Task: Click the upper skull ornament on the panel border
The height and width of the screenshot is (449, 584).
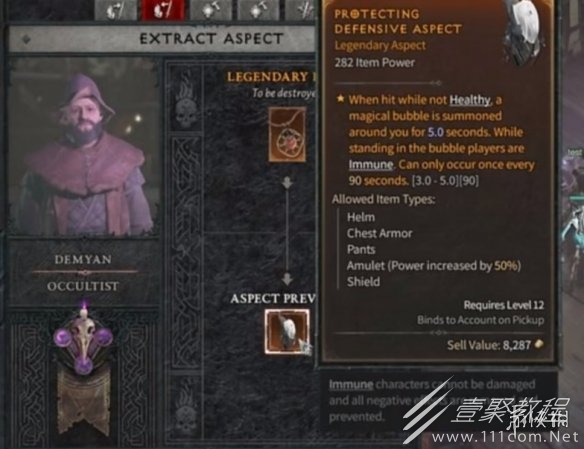Action: (186, 104)
